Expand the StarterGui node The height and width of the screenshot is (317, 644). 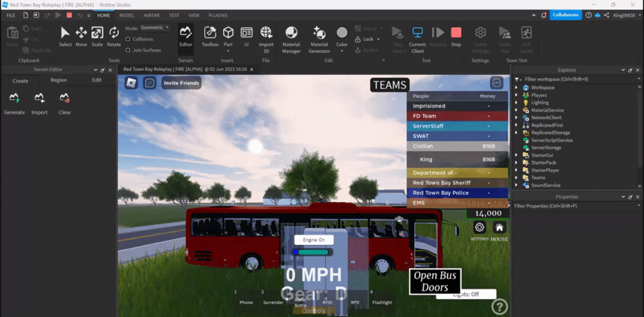point(516,155)
